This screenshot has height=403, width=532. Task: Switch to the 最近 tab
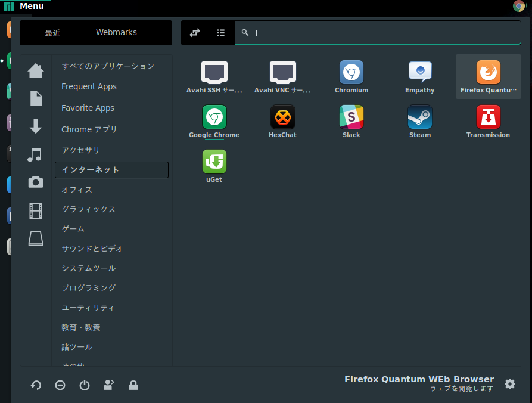(x=52, y=32)
